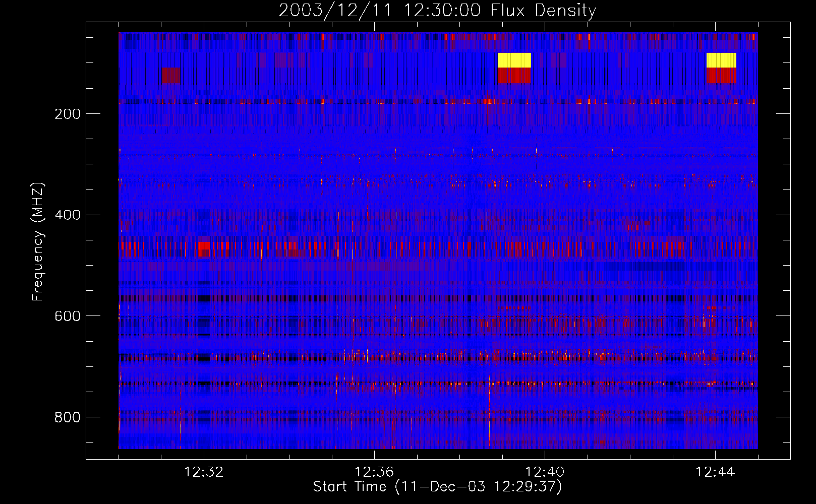Click the 400 frequency tick label
This screenshot has height=504, width=816.
click(x=68, y=215)
